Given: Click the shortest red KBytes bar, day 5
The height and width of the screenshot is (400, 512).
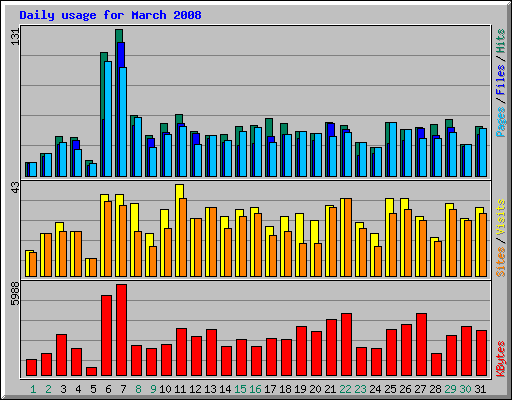Looking at the screenshot, I should click(91, 371).
